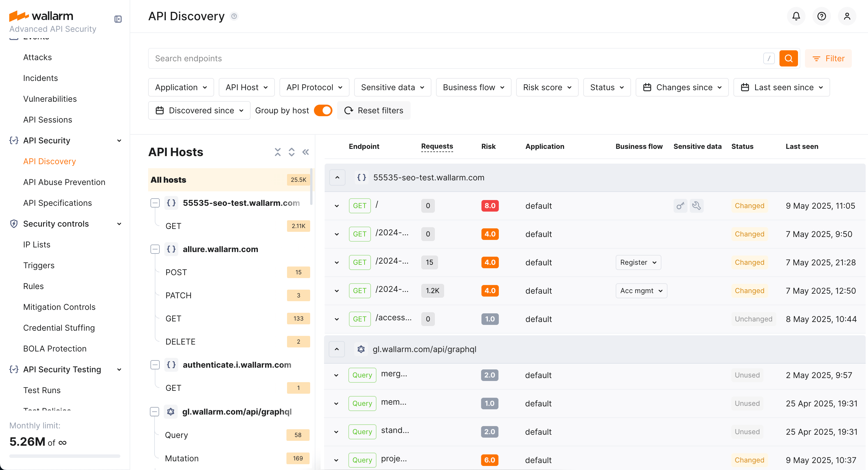
Task: Click the wrench icon on the GET / row
Action: [x=697, y=206]
